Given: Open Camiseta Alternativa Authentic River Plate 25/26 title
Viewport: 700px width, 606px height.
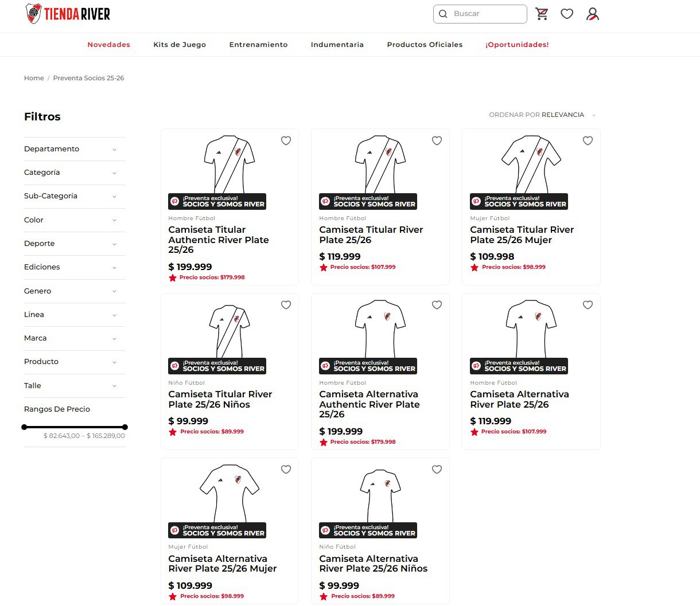Looking at the screenshot, I should point(370,404).
